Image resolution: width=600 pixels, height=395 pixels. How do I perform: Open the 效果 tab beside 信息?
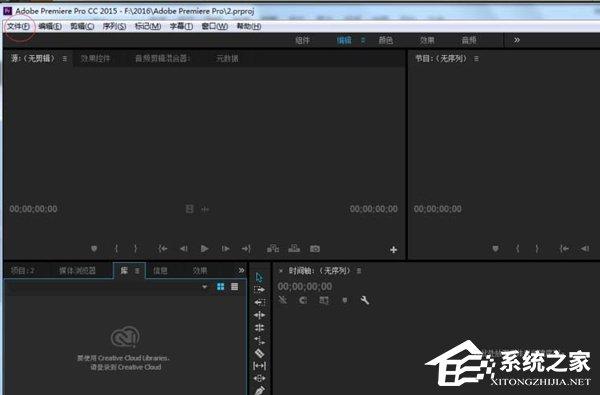200,271
